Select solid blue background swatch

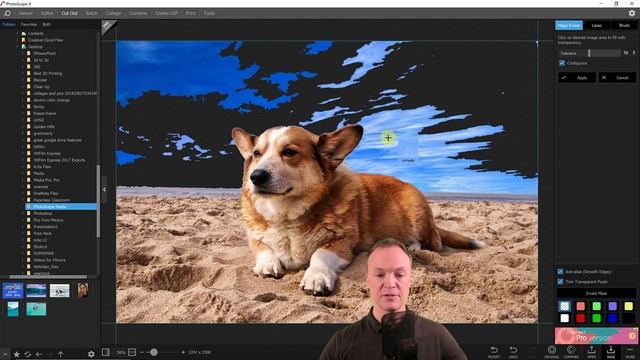coord(612,318)
